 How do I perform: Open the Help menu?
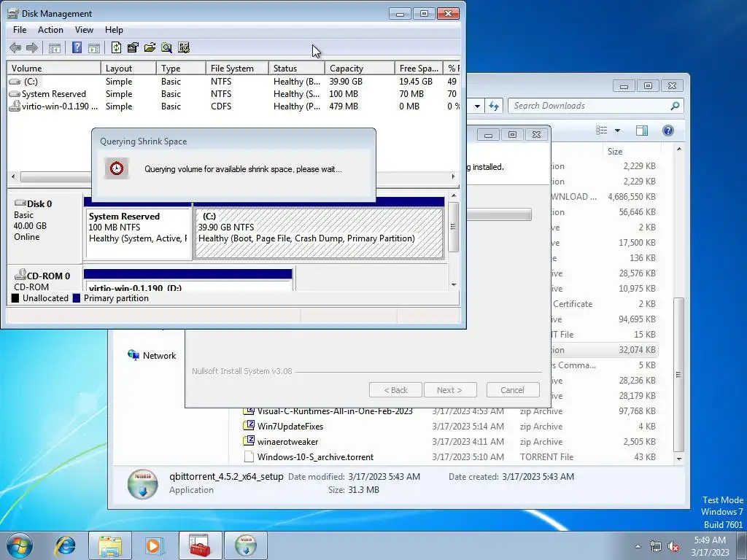click(x=114, y=29)
